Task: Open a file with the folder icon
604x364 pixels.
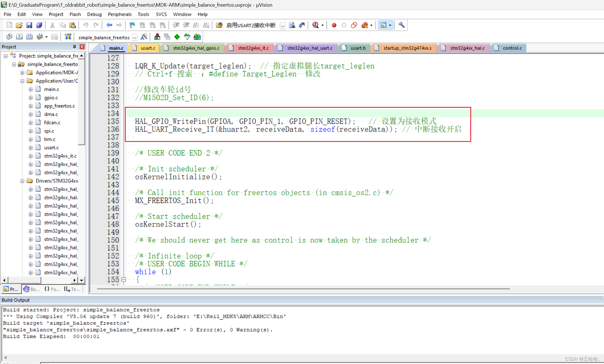Action: tap(19, 25)
